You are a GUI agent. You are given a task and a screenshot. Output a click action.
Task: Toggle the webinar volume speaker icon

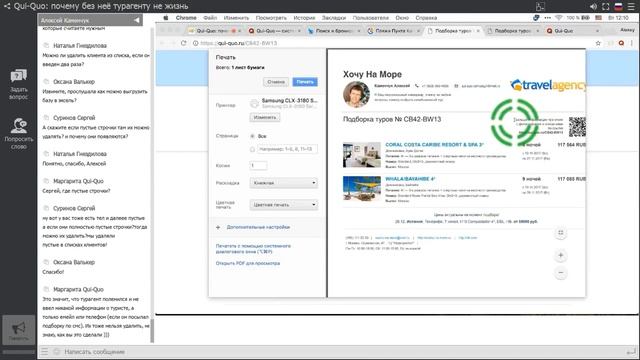coord(593,7)
